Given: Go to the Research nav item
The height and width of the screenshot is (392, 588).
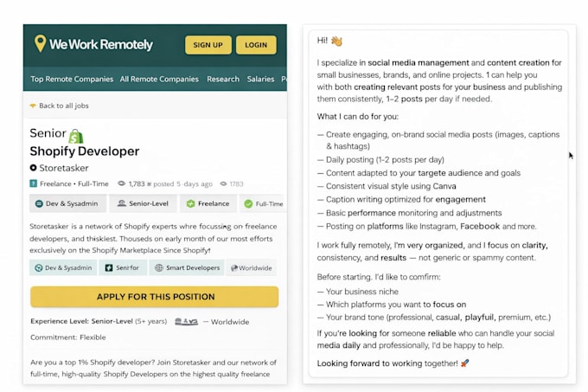Looking at the screenshot, I should tap(223, 79).
